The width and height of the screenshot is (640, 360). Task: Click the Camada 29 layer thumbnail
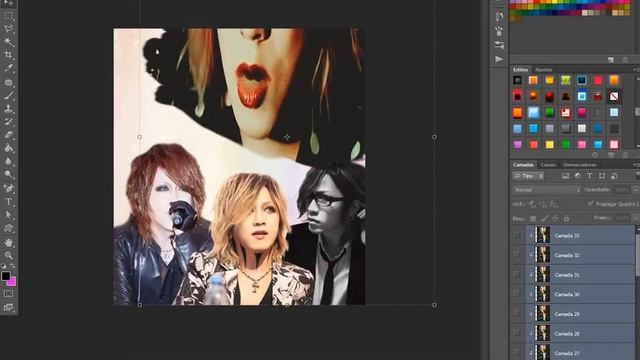point(542,314)
